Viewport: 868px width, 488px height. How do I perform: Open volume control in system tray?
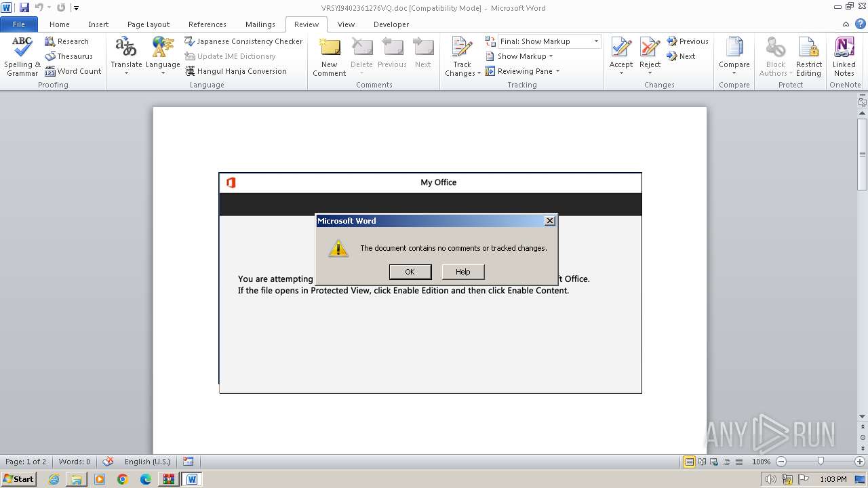click(770, 479)
